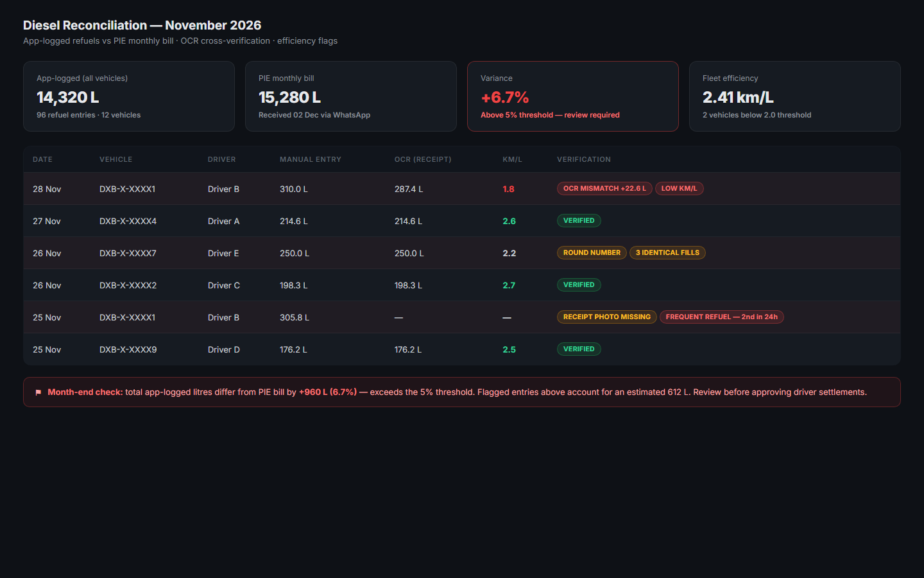The image size is (924, 578).
Task: Click 'Received 02 Dec via WhatsApp' text
Action: [x=314, y=115]
